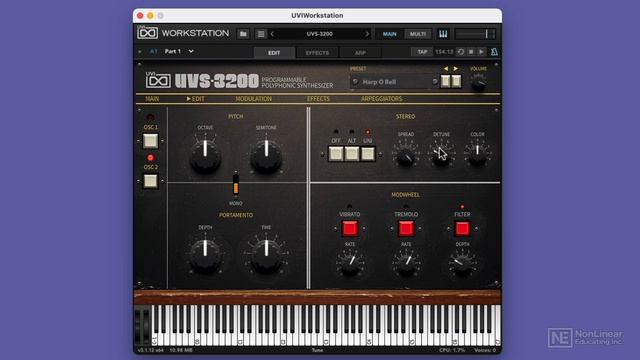Set stereo mode to OFF

coord(336,154)
